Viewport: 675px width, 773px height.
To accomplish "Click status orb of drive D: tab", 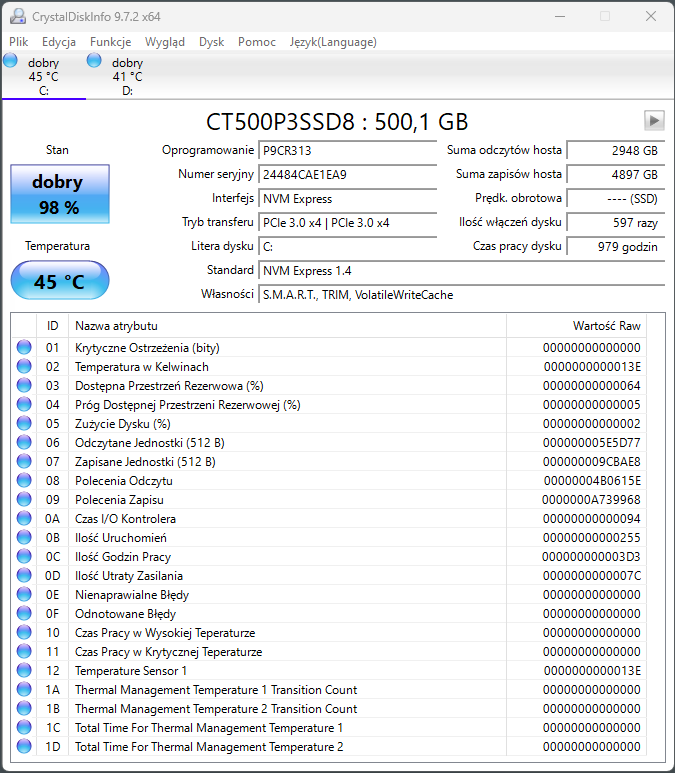I will coord(95,61).
